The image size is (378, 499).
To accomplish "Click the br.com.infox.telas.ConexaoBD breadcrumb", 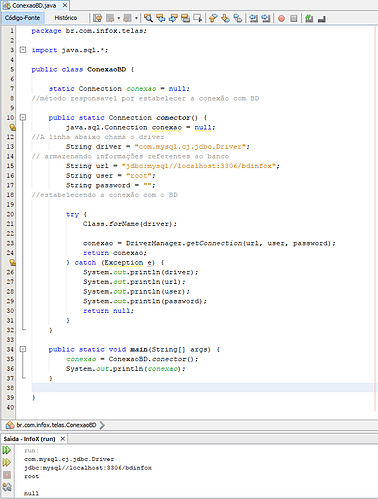I will pyautogui.click(x=56, y=425).
